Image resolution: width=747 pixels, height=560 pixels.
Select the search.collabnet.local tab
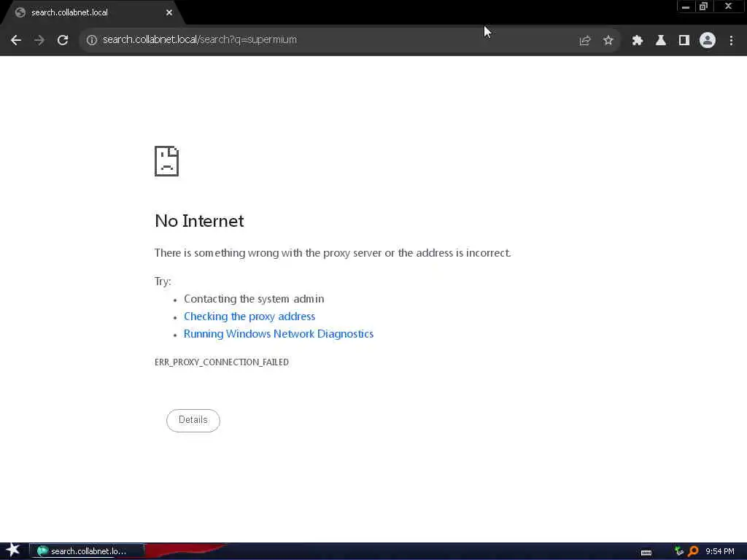[x=93, y=13]
